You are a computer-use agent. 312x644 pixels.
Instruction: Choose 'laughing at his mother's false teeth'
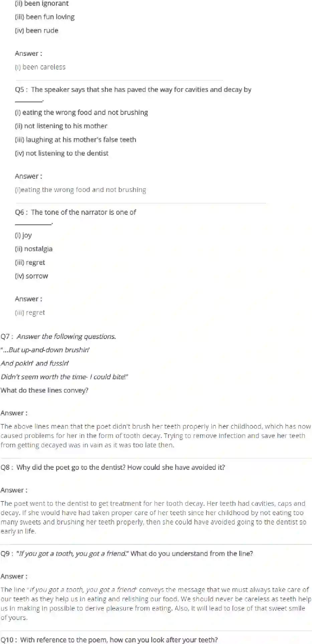[x=75, y=140]
